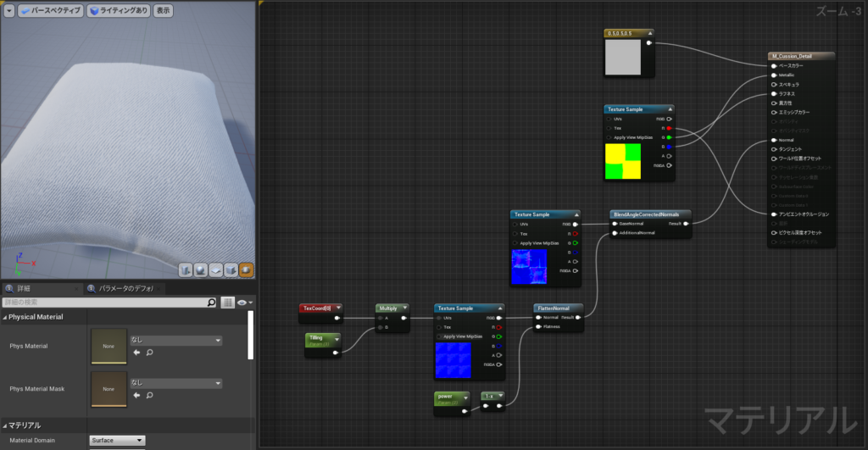Viewport: 868px width, 450px height.
Task: Toggle ライティングあり view mode button
Action: point(119,10)
